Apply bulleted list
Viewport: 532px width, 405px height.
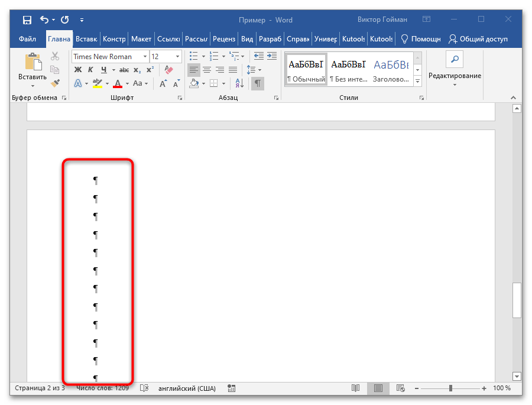tap(194, 56)
